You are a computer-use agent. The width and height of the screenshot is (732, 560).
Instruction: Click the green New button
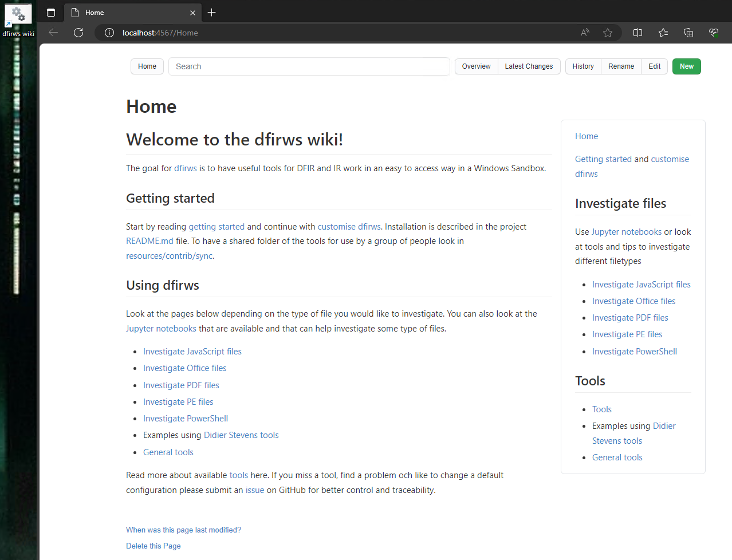pyautogui.click(x=686, y=66)
